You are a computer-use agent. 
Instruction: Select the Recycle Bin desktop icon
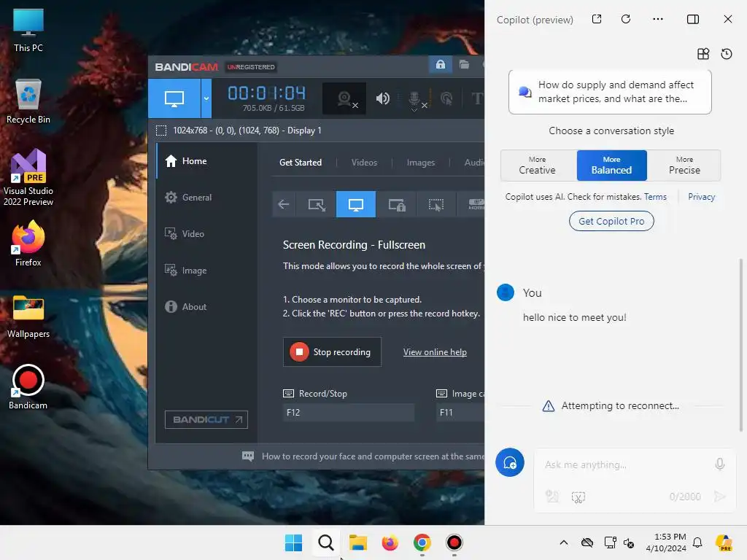click(x=28, y=102)
